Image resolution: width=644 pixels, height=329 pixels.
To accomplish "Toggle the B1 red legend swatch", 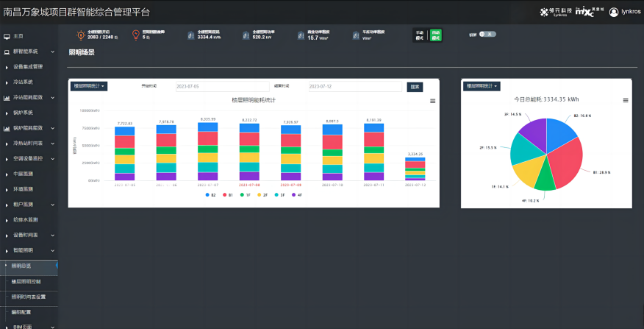I will click(224, 195).
